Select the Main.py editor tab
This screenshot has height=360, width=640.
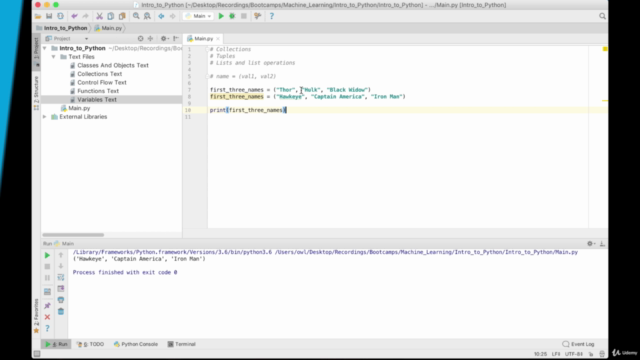(x=203, y=38)
